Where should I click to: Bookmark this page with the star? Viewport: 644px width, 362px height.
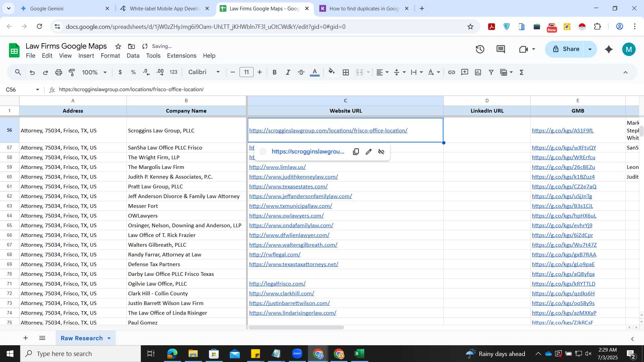(470, 26)
